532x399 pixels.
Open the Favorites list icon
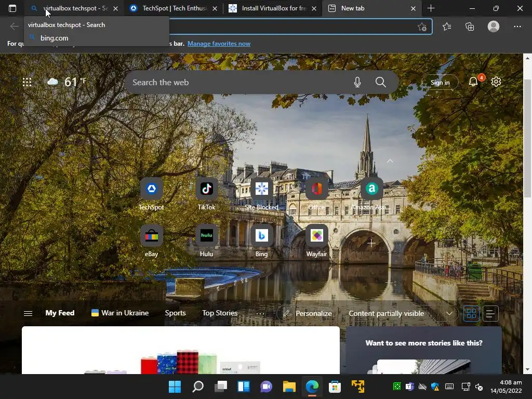coord(447,26)
